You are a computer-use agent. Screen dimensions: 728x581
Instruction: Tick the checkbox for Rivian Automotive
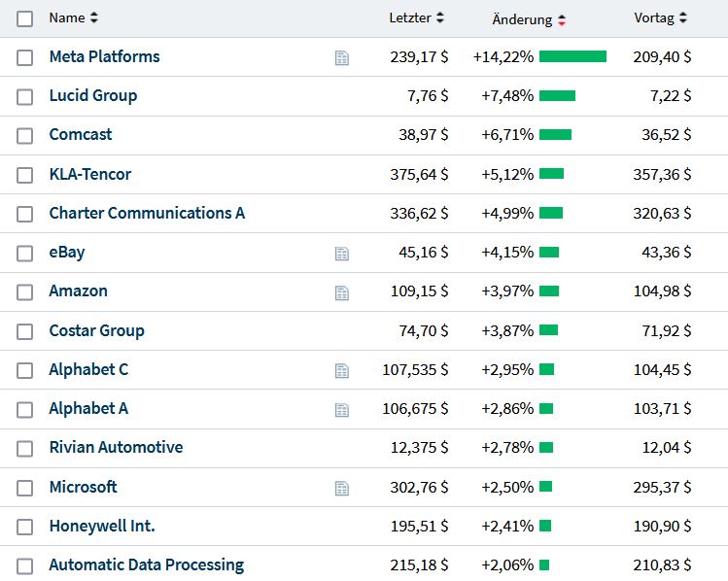24,448
